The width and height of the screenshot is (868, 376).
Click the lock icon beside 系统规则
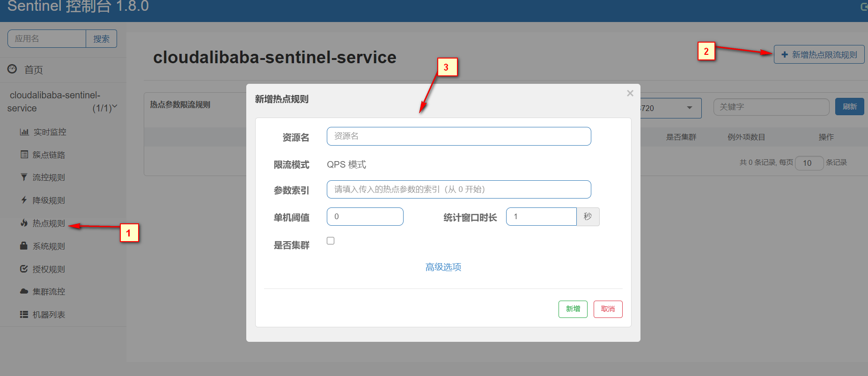[24, 246]
